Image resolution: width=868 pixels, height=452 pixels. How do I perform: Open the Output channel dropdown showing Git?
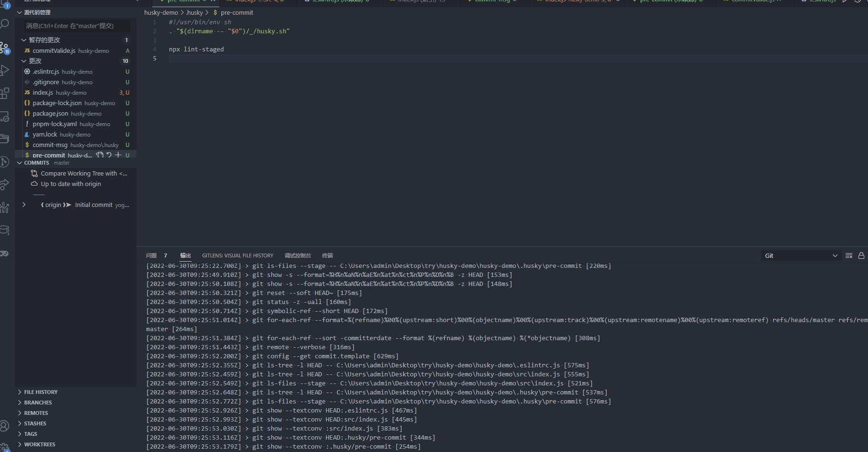click(801, 255)
